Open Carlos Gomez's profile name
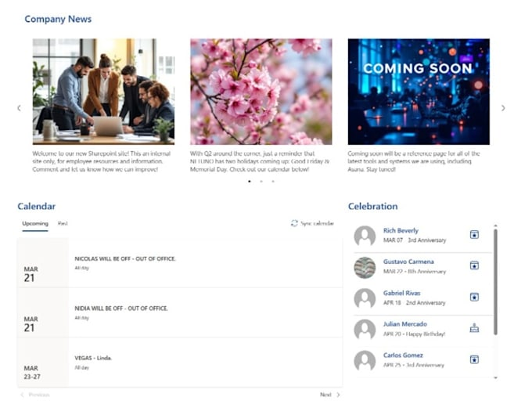Screen dimensions: 532x415 [403, 355]
